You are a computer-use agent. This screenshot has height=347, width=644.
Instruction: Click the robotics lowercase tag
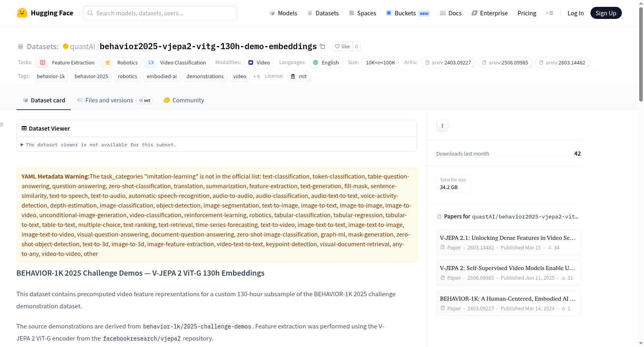pyautogui.click(x=128, y=76)
